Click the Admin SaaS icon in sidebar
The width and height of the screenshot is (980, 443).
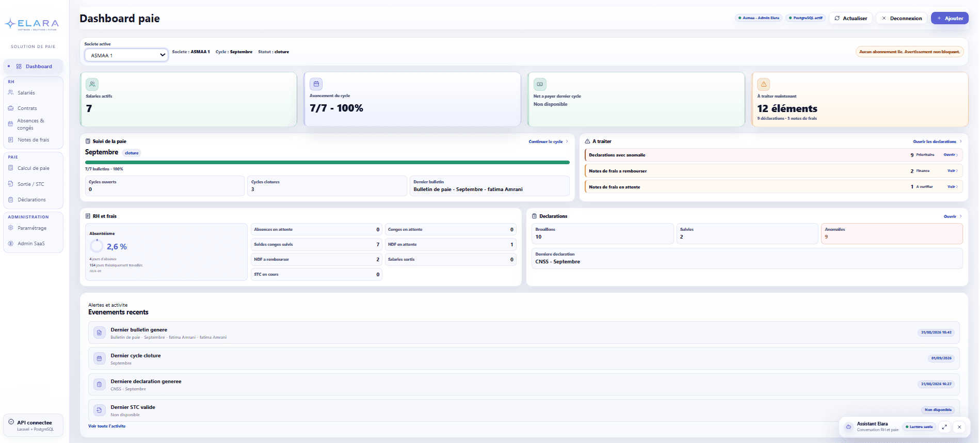coord(11,244)
